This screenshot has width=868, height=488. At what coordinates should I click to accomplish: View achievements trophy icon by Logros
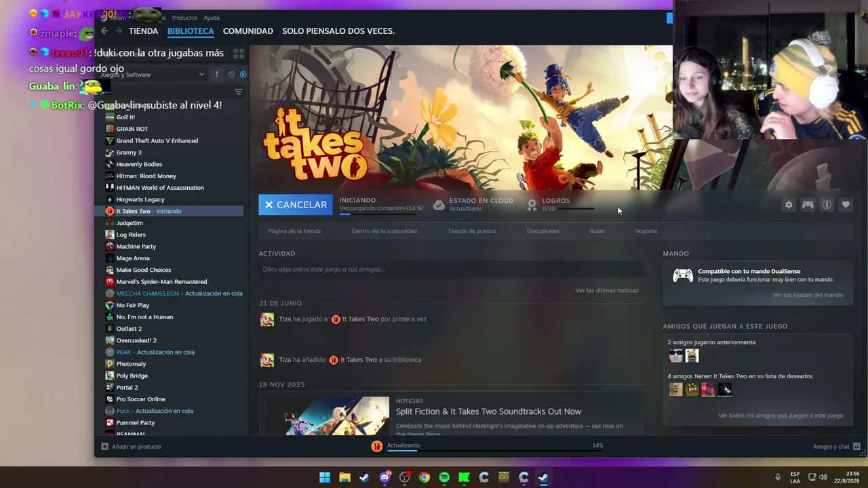point(532,204)
